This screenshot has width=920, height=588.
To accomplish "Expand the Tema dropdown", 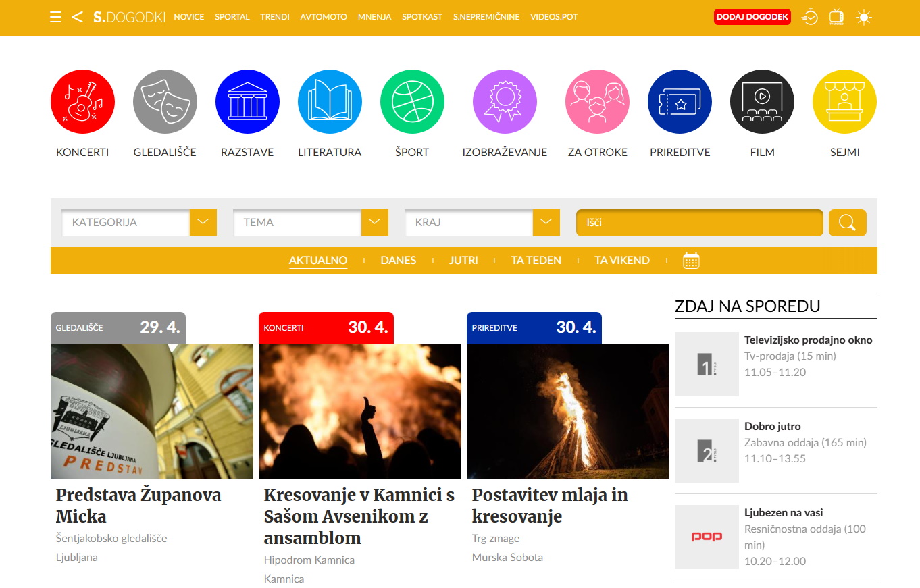I will pos(374,223).
